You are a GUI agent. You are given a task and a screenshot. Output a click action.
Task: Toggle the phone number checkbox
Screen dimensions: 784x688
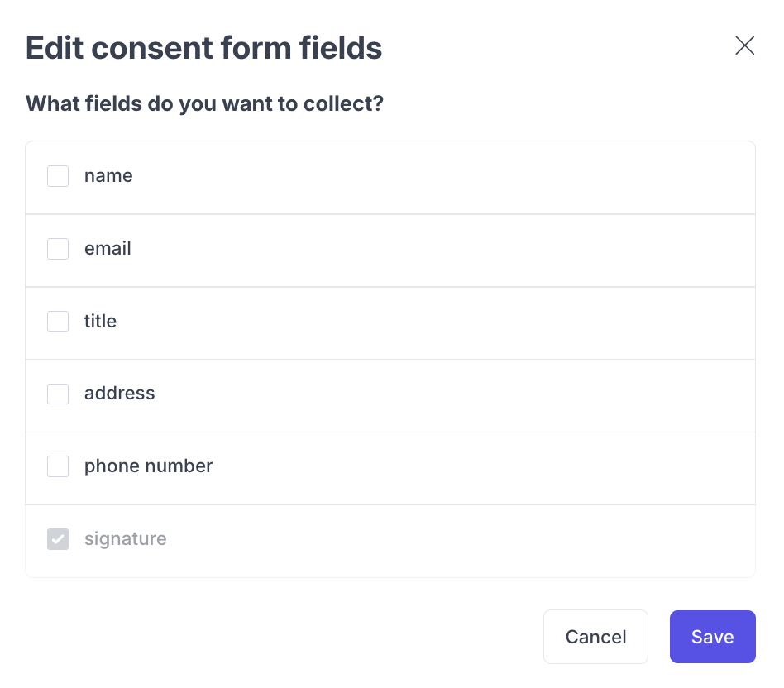pos(58,466)
